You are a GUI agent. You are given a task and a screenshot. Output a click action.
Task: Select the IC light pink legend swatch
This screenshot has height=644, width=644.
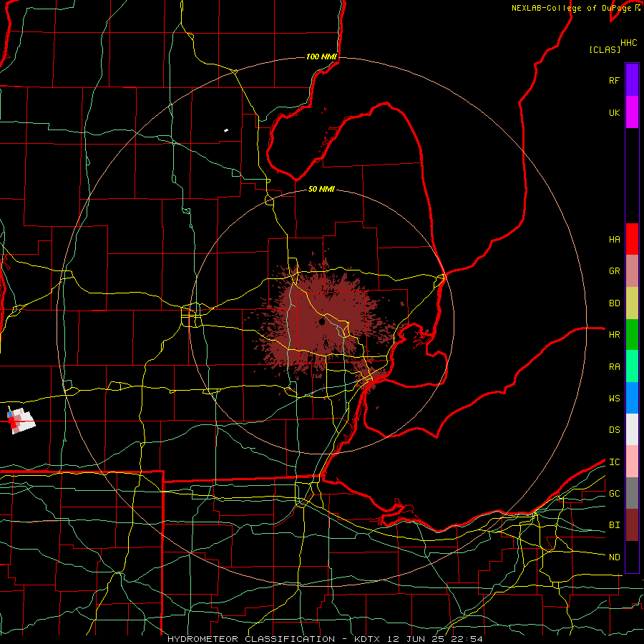632,462
